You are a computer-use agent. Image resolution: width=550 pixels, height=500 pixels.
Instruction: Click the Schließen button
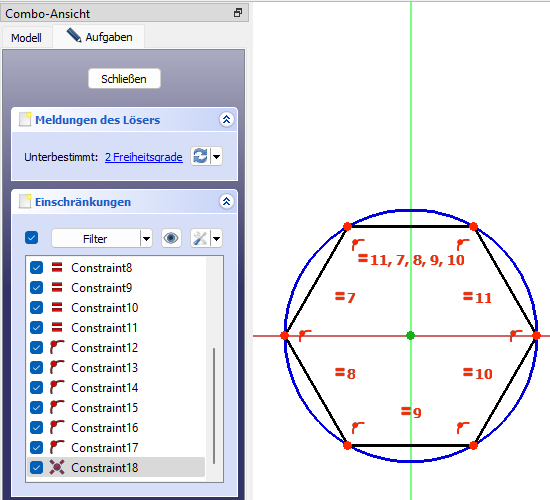click(x=124, y=79)
